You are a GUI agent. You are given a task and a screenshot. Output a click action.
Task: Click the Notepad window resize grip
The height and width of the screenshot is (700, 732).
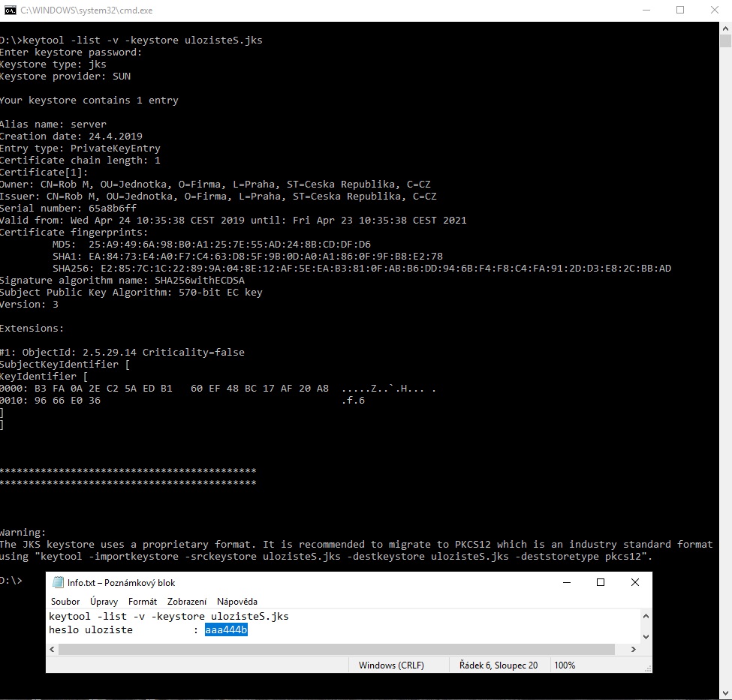pos(647,668)
